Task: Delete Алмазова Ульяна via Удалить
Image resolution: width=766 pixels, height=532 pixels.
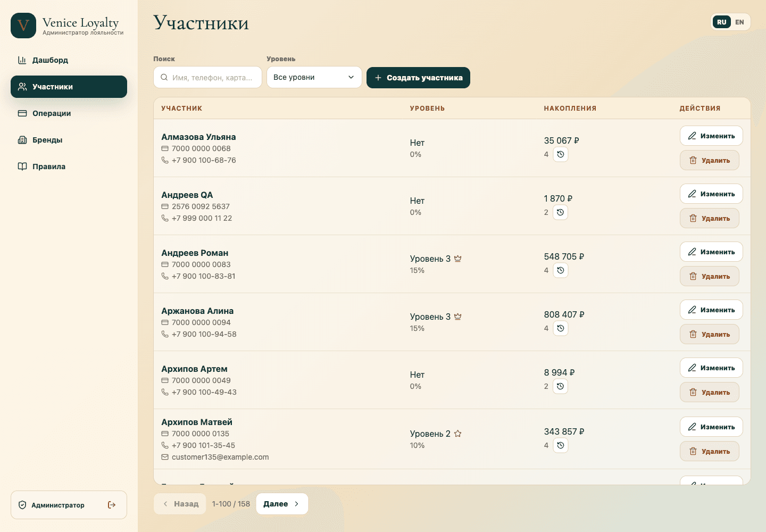Action: coord(710,160)
